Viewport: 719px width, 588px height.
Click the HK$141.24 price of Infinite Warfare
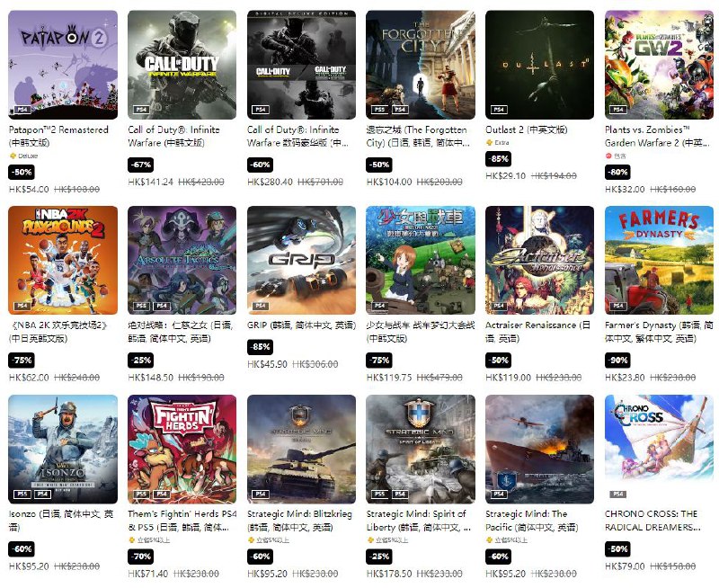tap(151, 183)
